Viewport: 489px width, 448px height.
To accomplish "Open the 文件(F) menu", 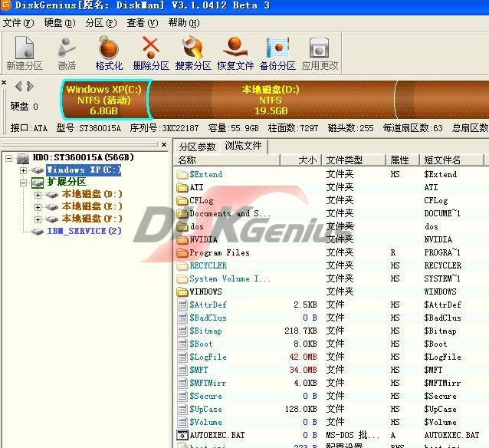I will (x=18, y=23).
